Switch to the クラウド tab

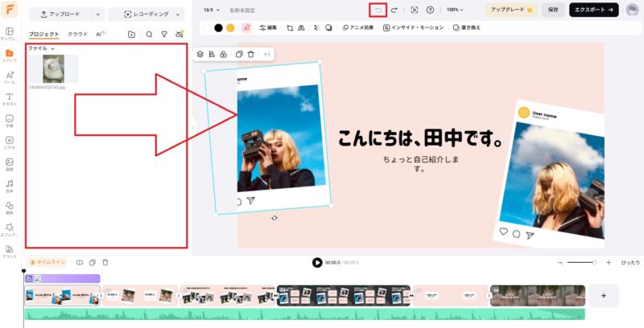point(77,35)
